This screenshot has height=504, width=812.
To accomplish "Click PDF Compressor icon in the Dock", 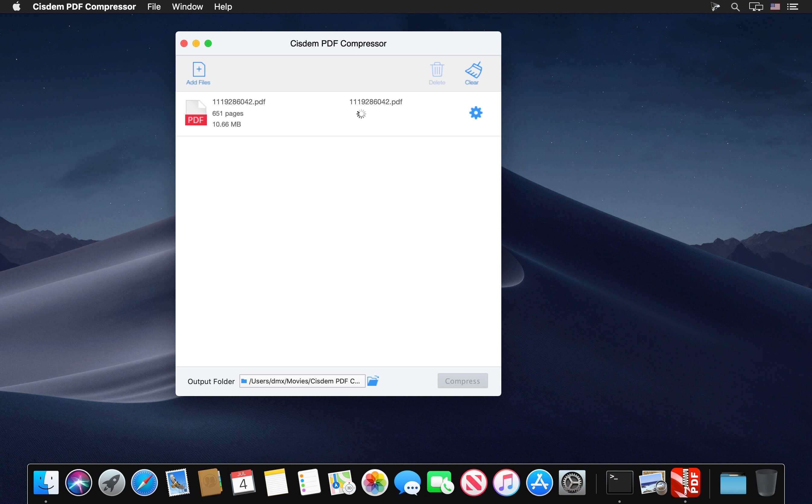I will [685, 482].
